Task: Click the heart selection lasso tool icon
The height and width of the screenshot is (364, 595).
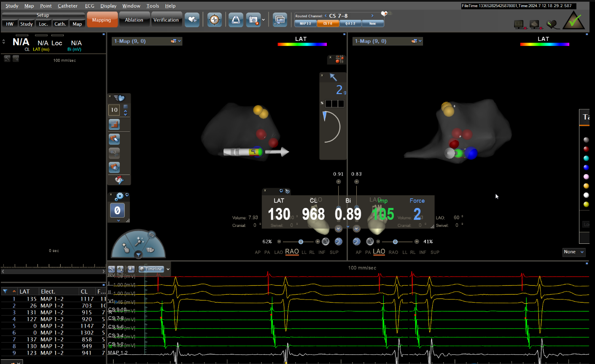Action: [x=114, y=167]
